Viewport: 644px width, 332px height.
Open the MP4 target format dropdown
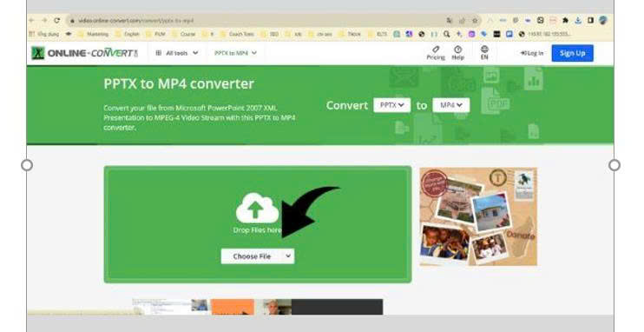pyautogui.click(x=451, y=105)
